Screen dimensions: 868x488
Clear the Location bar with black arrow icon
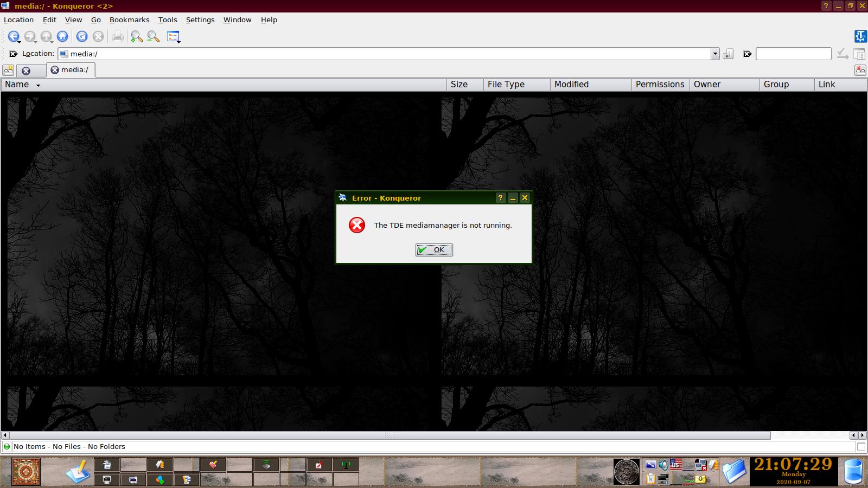point(14,54)
